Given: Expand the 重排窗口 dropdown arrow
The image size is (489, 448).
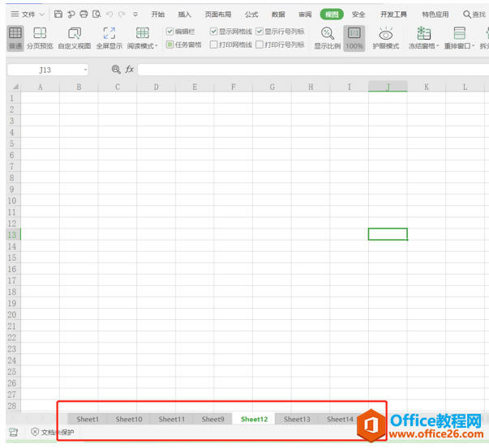Looking at the screenshot, I should click(473, 46).
